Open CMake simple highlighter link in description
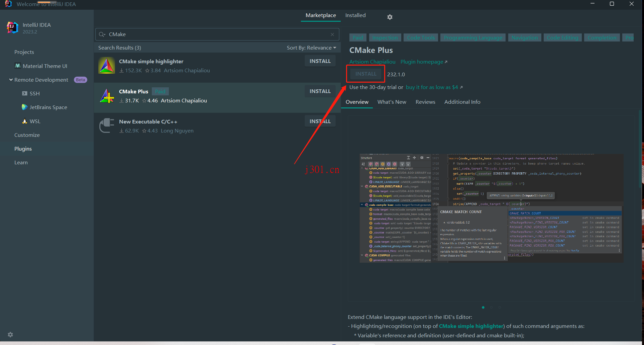The image size is (644, 345). tap(471, 326)
